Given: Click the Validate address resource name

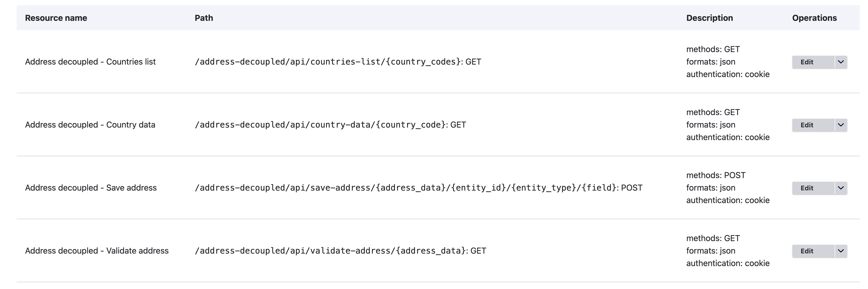Looking at the screenshot, I should pyautogui.click(x=97, y=251).
